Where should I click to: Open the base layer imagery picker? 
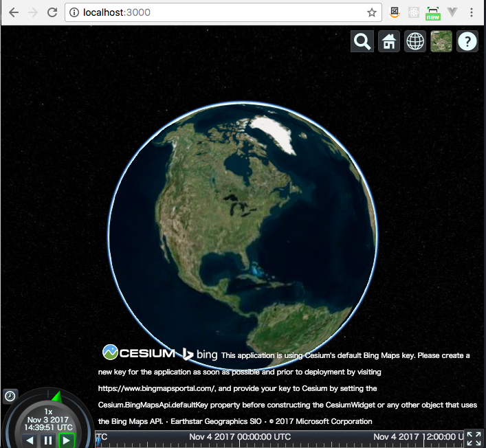pos(441,41)
